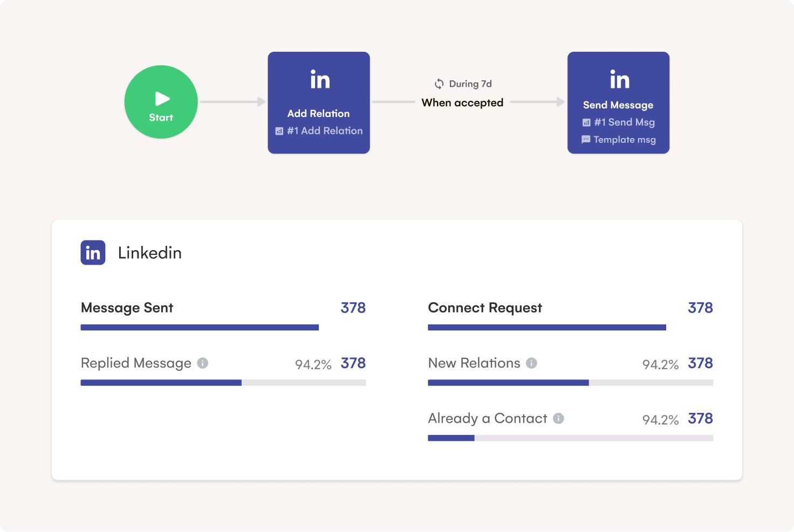
Task: Select the When accepted condition label
Action: coord(462,103)
